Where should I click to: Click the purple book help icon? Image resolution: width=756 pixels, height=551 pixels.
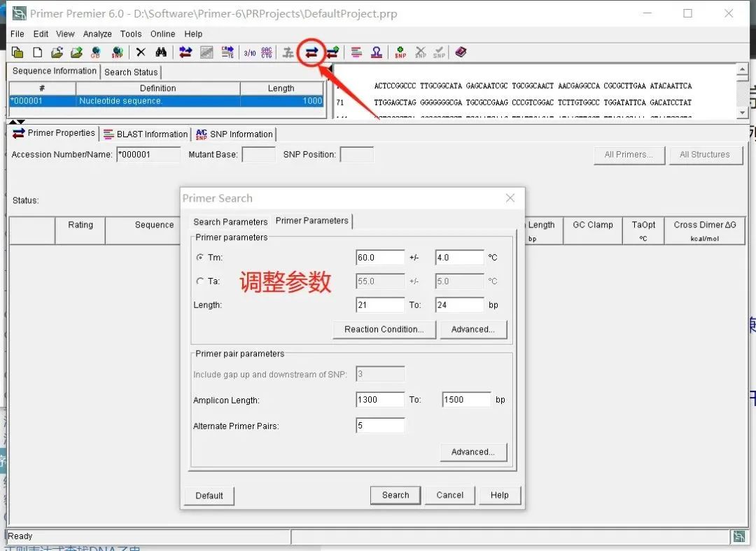point(461,52)
